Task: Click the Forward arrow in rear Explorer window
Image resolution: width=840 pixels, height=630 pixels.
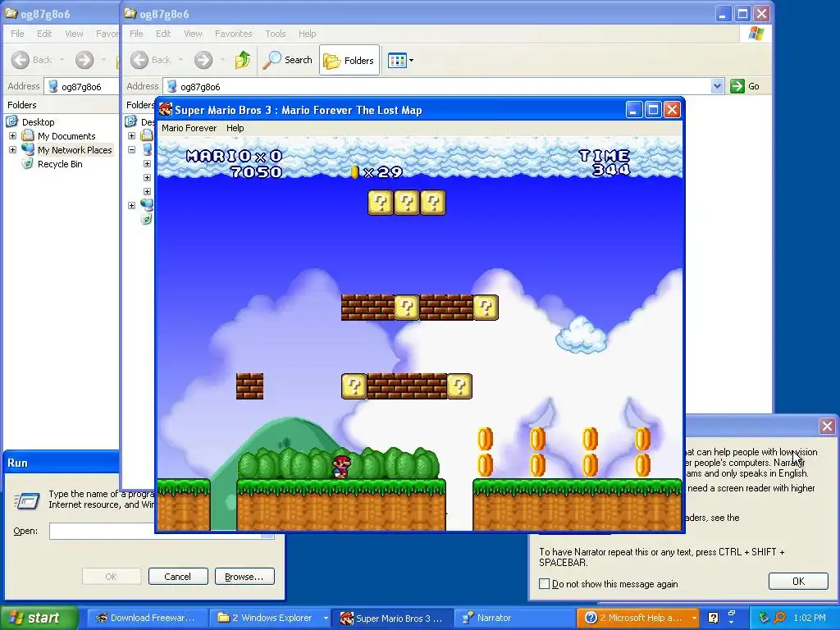Action: [84, 60]
